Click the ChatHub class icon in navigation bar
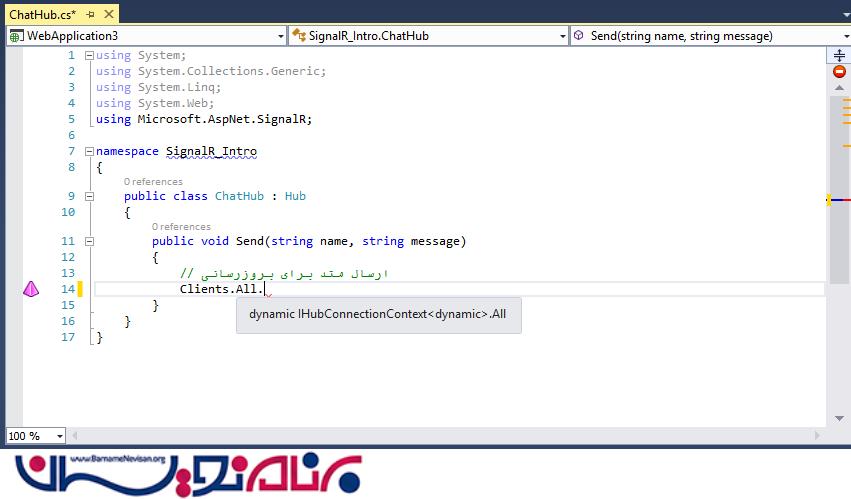851x499 pixels. (299, 36)
